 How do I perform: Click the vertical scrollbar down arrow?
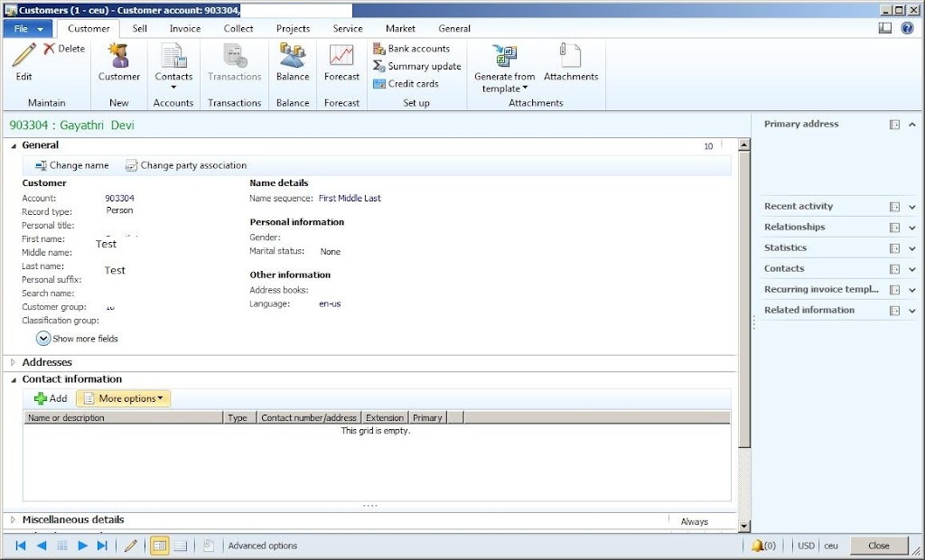pyautogui.click(x=744, y=527)
